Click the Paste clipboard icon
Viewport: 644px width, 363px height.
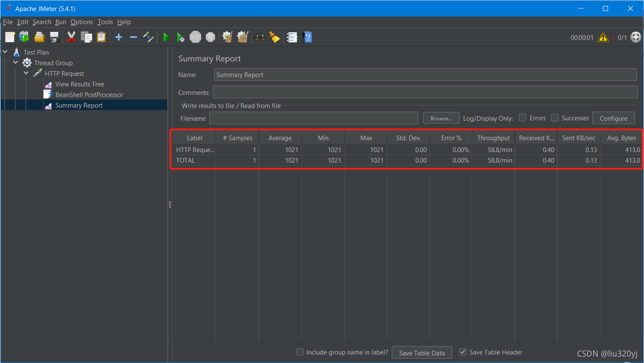pyautogui.click(x=101, y=37)
